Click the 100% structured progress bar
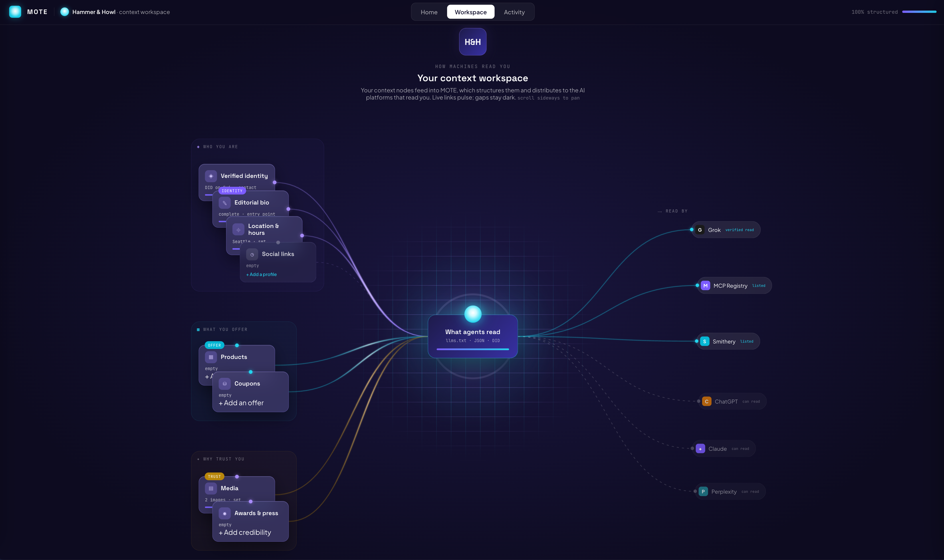Image resolution: width=944 pixels, height=560 pixels. pyautogui.click(x=919, y=12)
